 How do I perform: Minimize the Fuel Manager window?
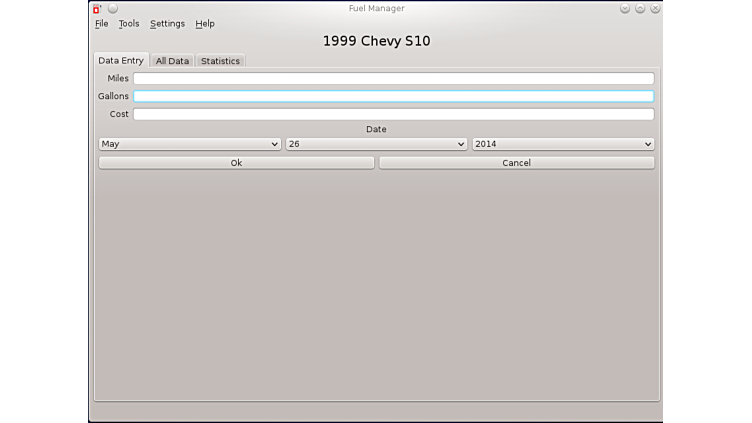coord(625,9)
